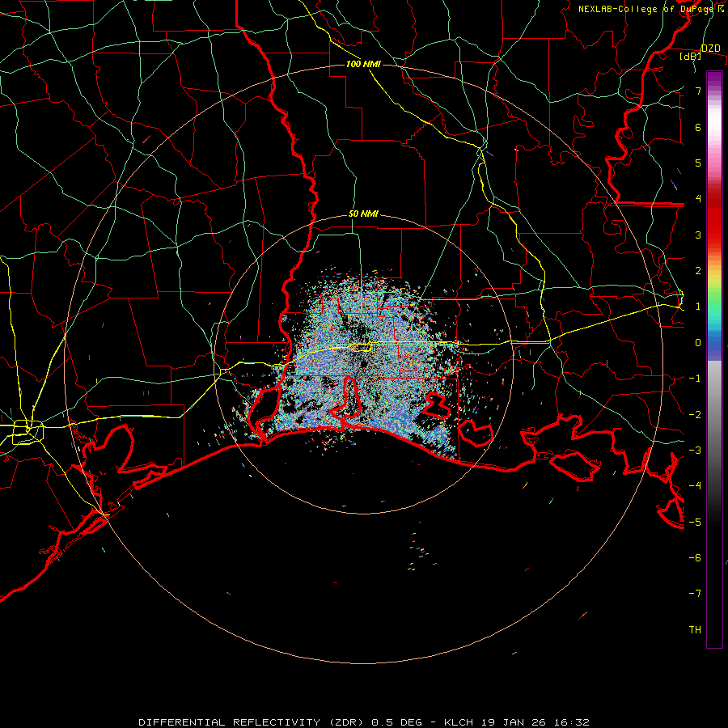The image size is (728, 728).
Task: Click the '2' value on the color scale
Action: pyautogui.click(x=698, y=271)
